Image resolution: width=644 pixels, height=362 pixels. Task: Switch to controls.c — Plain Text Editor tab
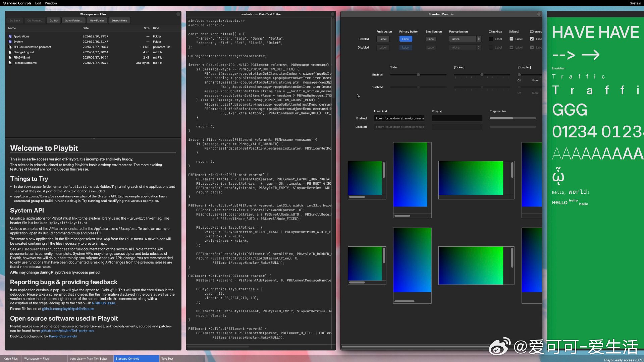[91, 359]
